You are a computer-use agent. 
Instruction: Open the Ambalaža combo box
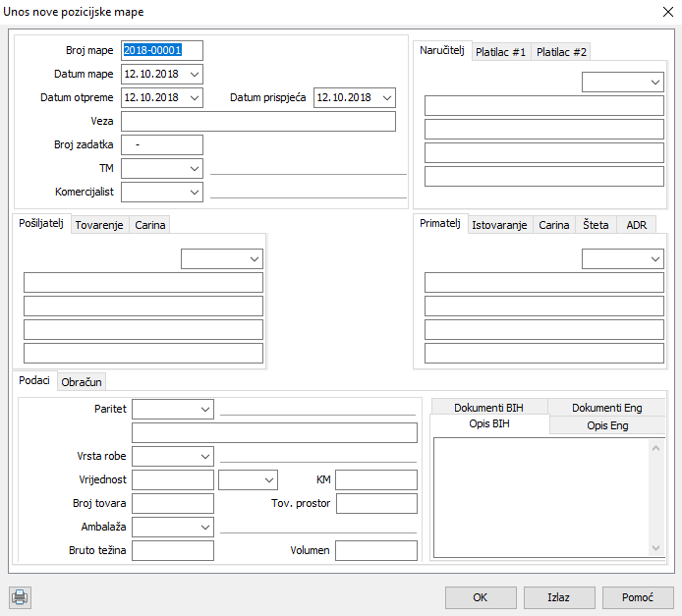[204, 527]
